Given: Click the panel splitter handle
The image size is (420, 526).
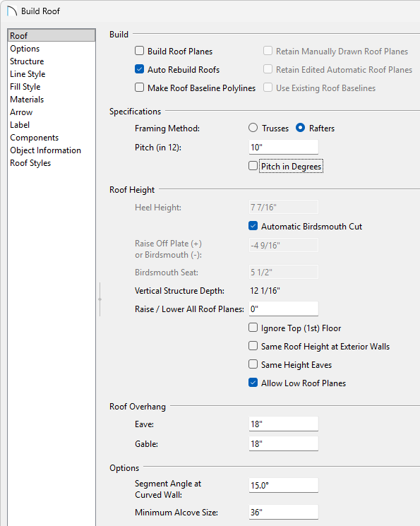Looking at the screenshot, I should (100, 299).
